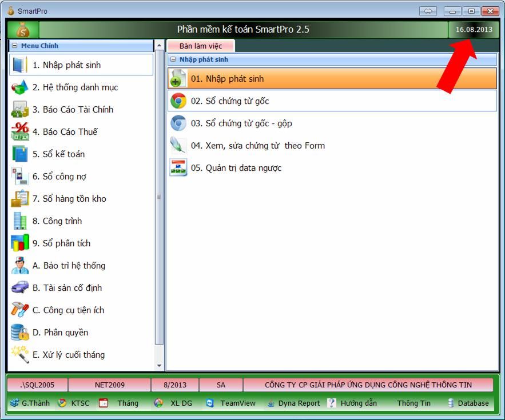Select the Phân quyền database lock icon
The width and height of the screenshot is (505, 420).
tap(20, 333)
